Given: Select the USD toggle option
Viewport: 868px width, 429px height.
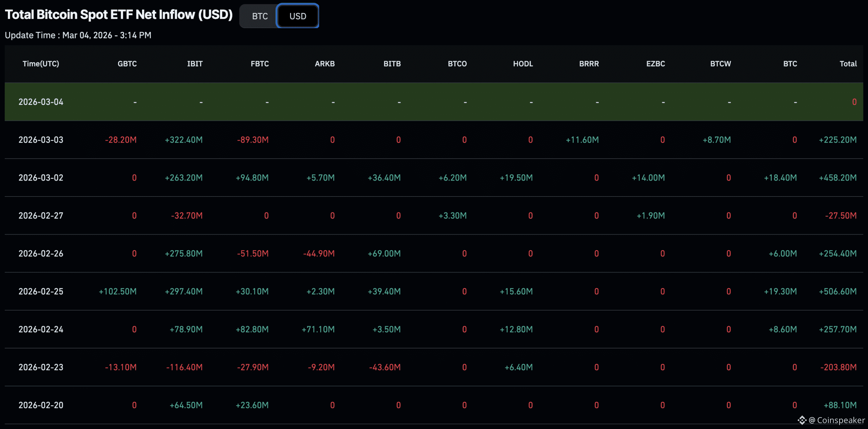Looking at the screenshot, I should click(298, 16).
